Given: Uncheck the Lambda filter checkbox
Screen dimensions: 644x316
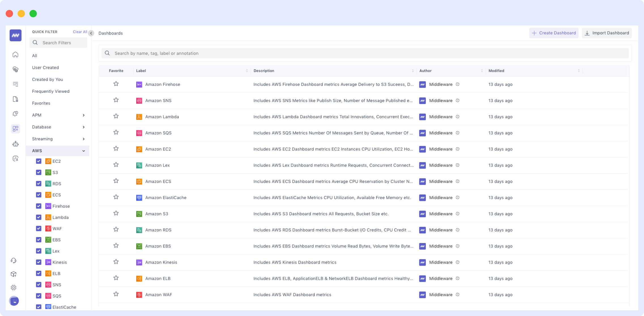Looking at the screenshot, I should [39, 217].
